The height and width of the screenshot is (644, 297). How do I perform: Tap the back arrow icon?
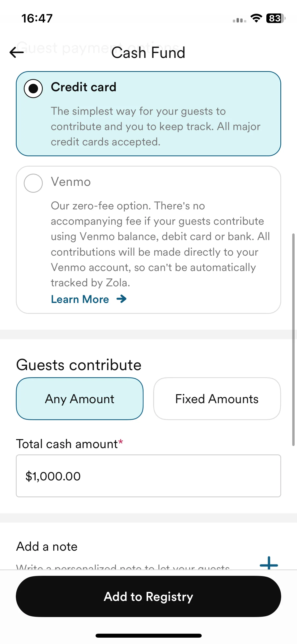coord(17,52)
